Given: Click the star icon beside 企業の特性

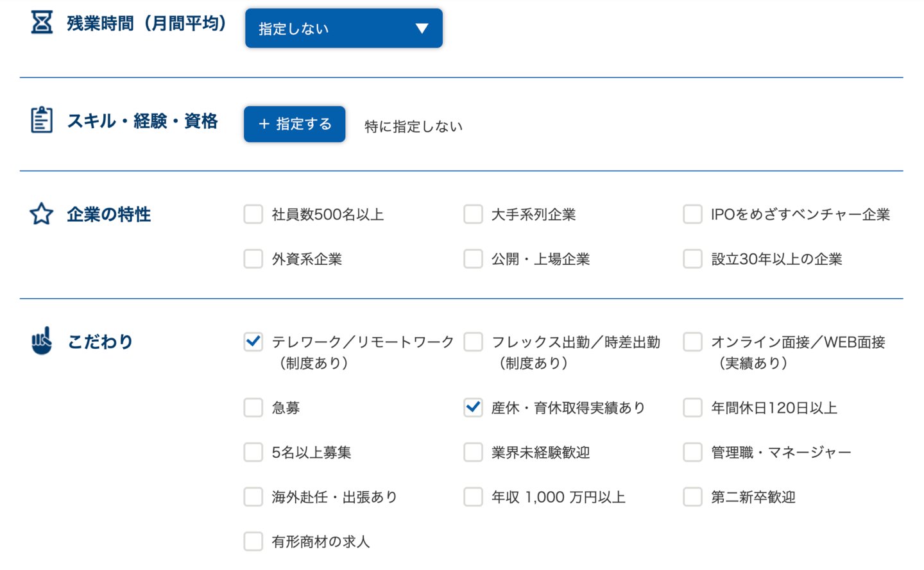Looking at the screenshot, I should [x=40, y=214].
